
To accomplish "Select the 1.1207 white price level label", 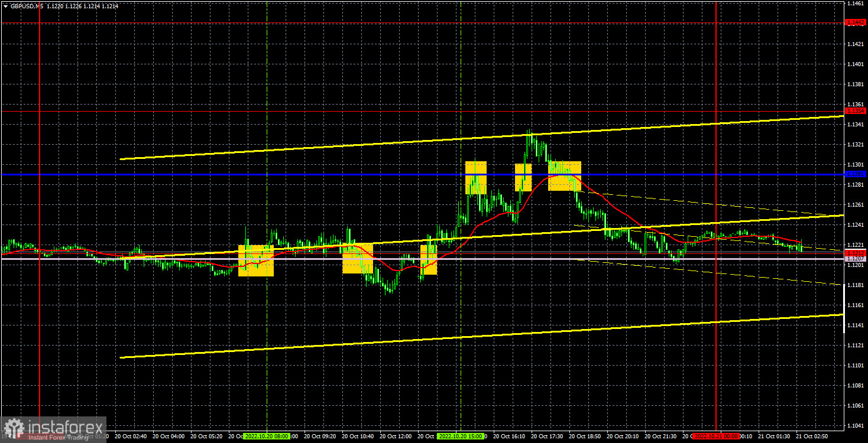I will pos(856,259).
